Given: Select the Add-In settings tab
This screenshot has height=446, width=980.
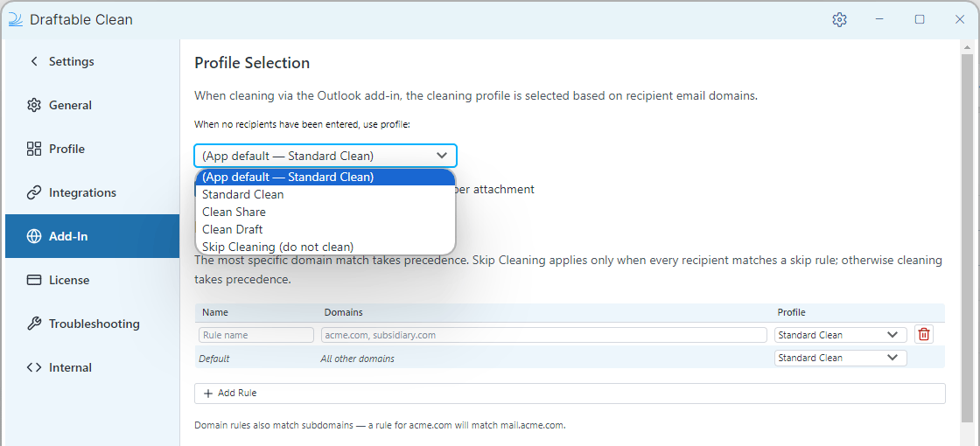Looking at the screenshot, I should (93, 236).
